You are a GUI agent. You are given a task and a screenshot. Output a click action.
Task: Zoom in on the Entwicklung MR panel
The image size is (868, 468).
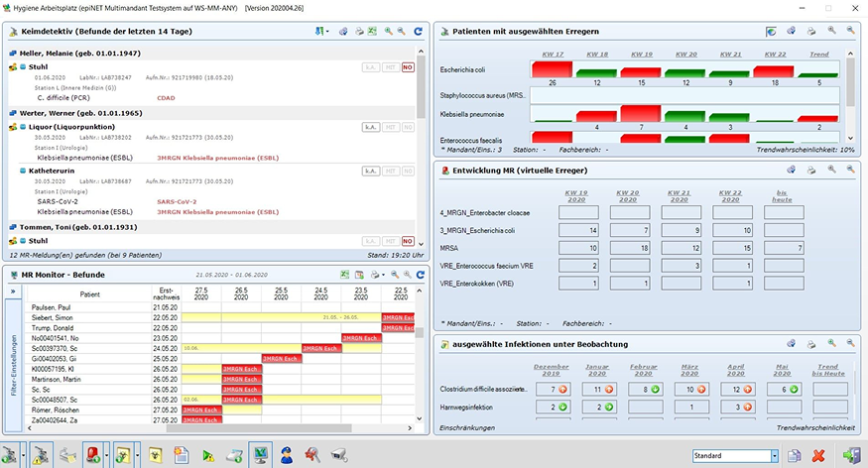pos(832,170)
